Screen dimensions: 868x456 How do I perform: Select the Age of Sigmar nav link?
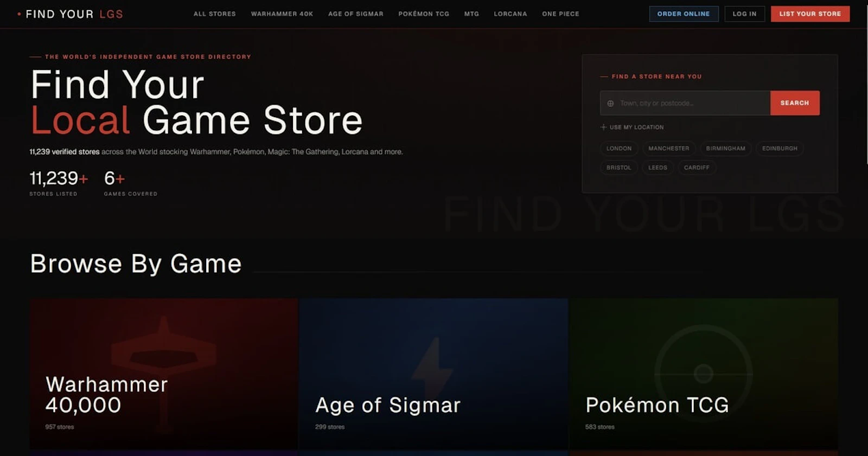pyautogui.click(x=356, y=14)
